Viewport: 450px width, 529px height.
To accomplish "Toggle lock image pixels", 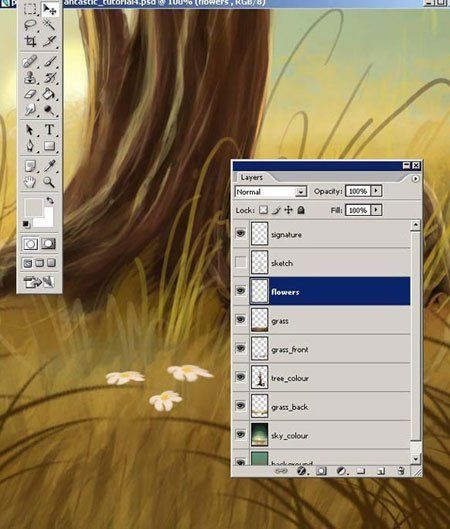I will 276,210.
